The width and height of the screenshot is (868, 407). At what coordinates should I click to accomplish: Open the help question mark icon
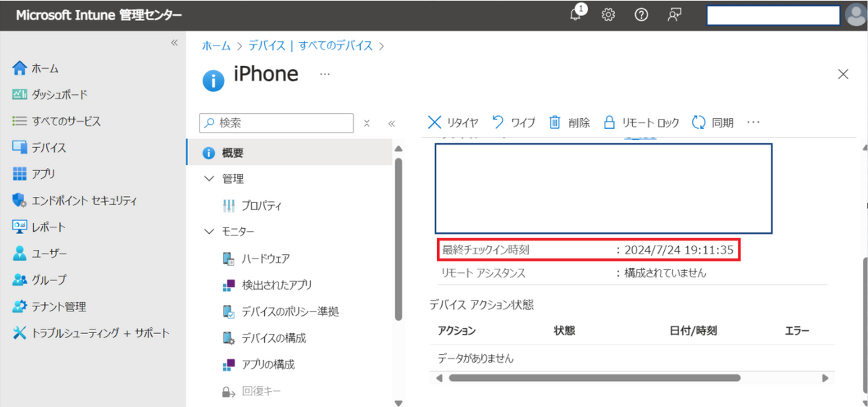click(641, 15)
